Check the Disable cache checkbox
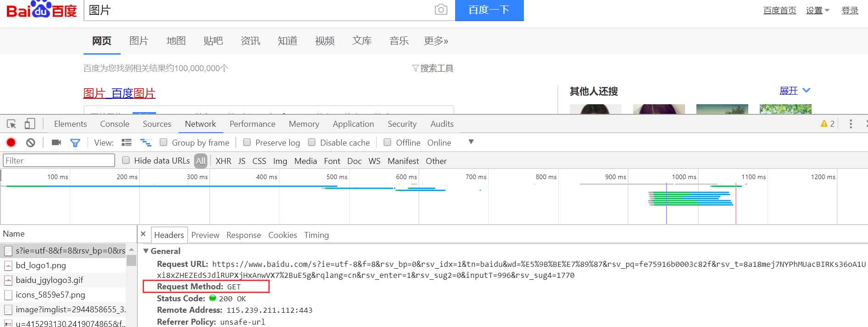The image size is (868, 327). 312,142
